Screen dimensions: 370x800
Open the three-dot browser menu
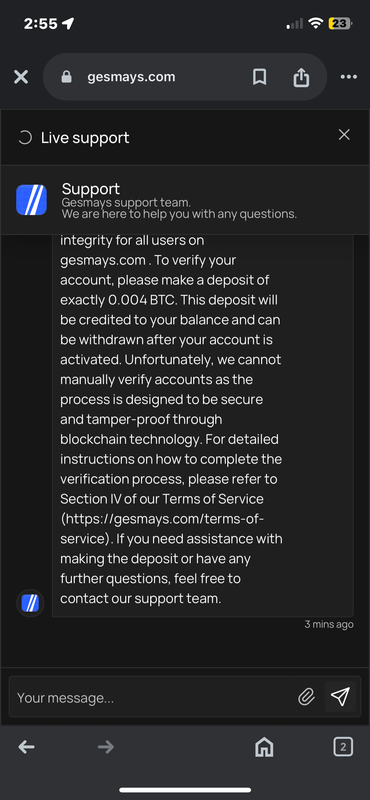(349, 77)
